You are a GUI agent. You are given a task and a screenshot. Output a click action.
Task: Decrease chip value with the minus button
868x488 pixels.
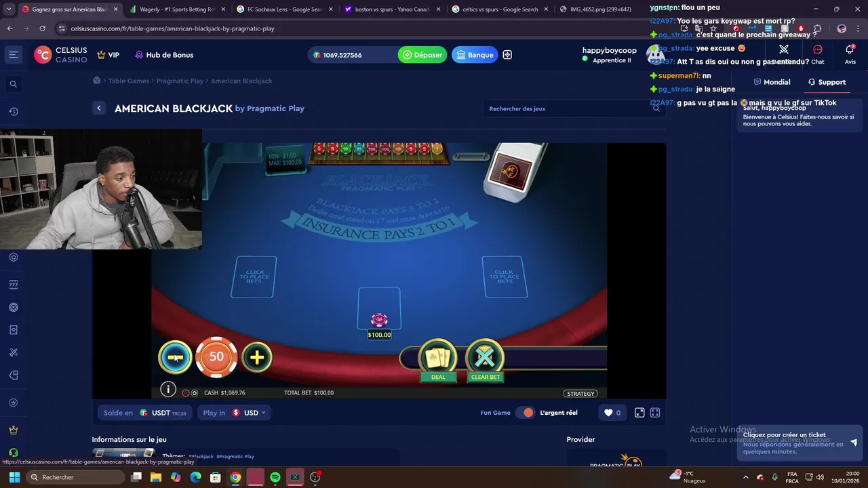(x=175, y=357)
